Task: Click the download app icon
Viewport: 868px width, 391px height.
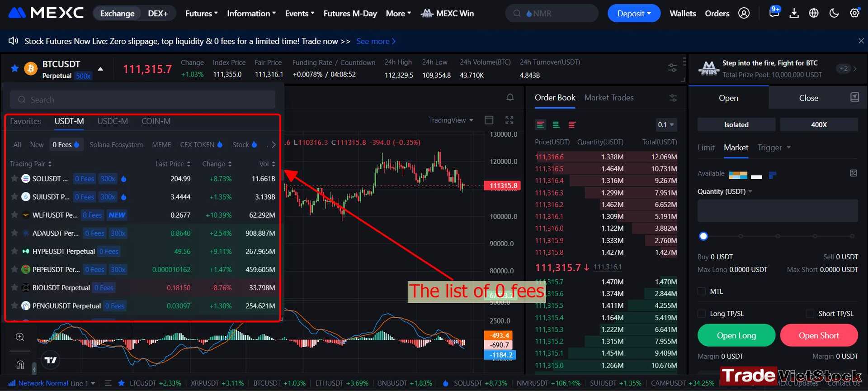Action: (x=794, y=13)
